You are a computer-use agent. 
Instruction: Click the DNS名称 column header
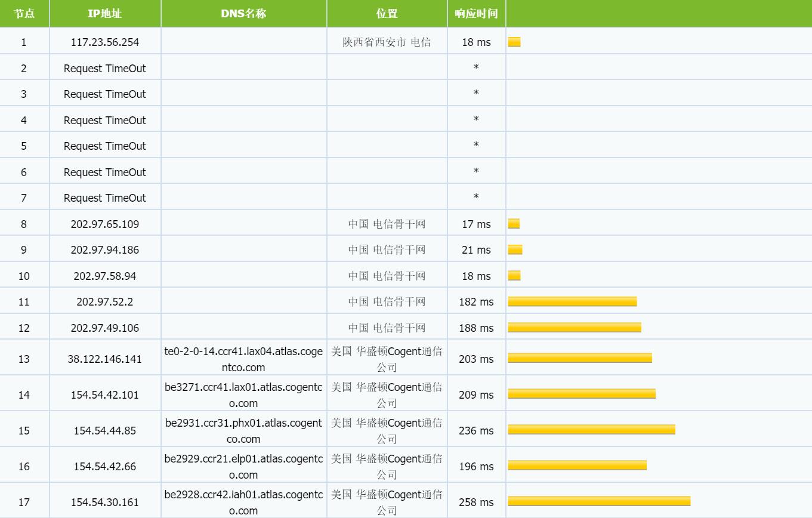click(x=243, y=14)
